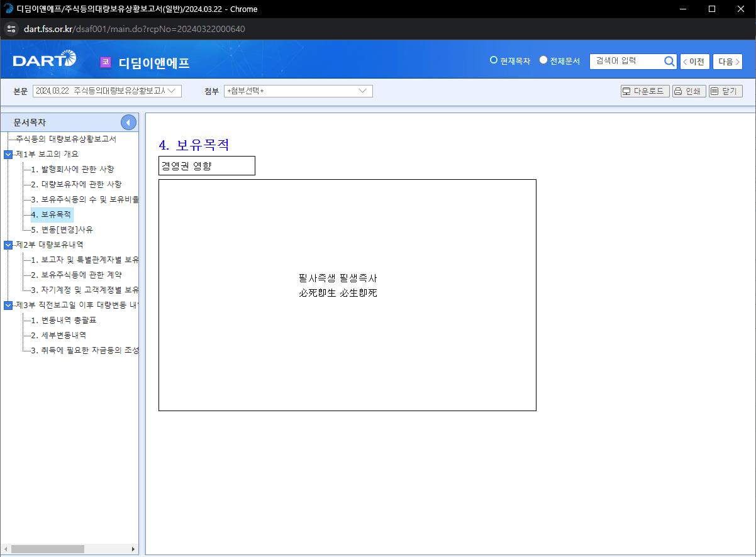Collapse the 문서목차 panel with the arrow icon
The image size is (756, 557).
(x=128, y=123)
